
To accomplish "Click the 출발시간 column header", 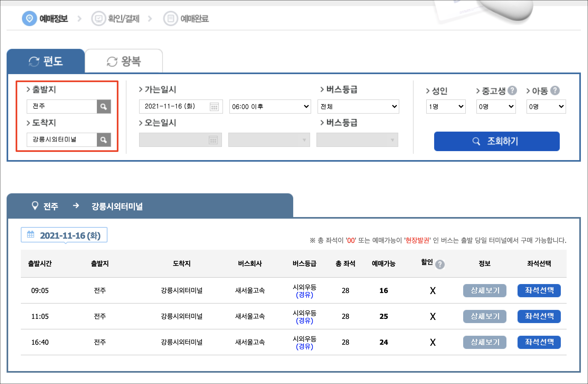I will (40, 263).
